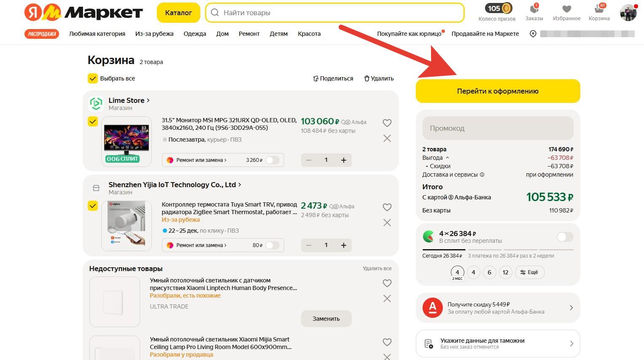Viewport: 644px width, 360px height.
Task: Open the Ремонт category
Action: coord(249,34)
